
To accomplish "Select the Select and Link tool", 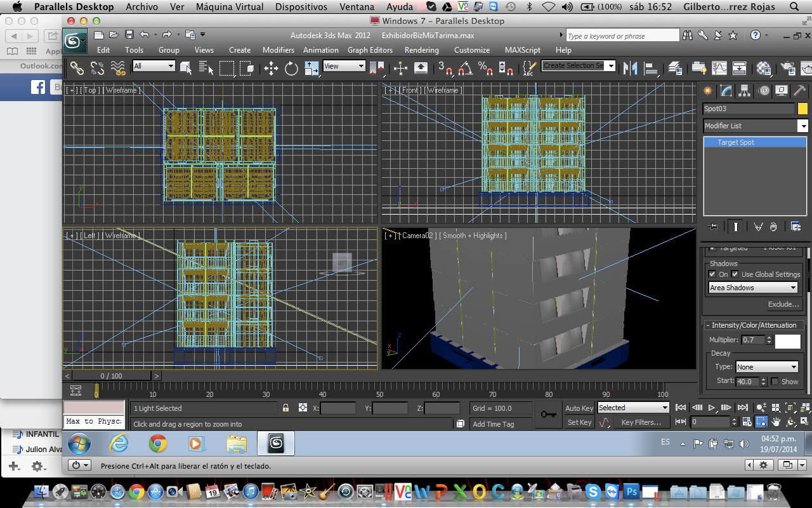I will point(77,67).
